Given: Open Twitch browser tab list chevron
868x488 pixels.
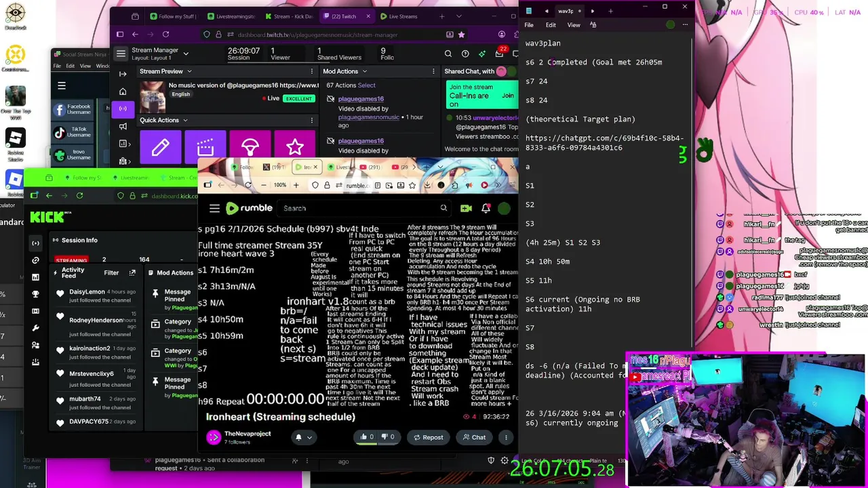Looking at the screenshot, I should pyautogui.click(x=459, y=16).
